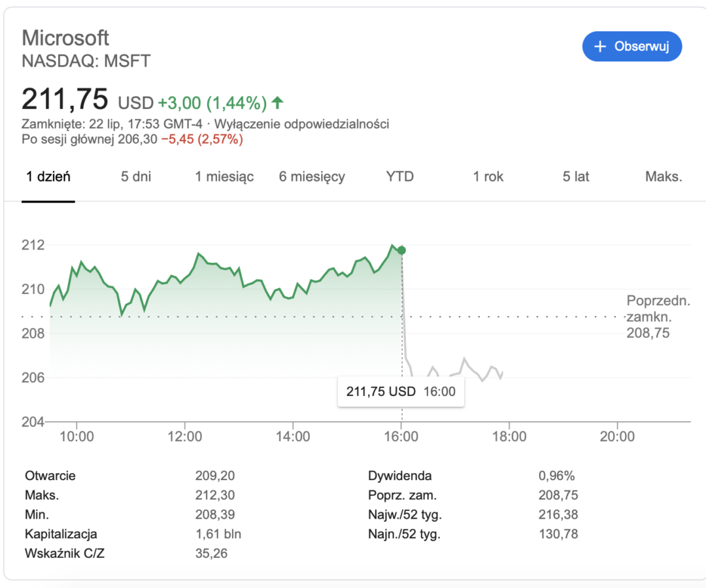Click the 1,61 bln market cap value
The width and height of the screenshot is (706, 588).
(218, 534)
